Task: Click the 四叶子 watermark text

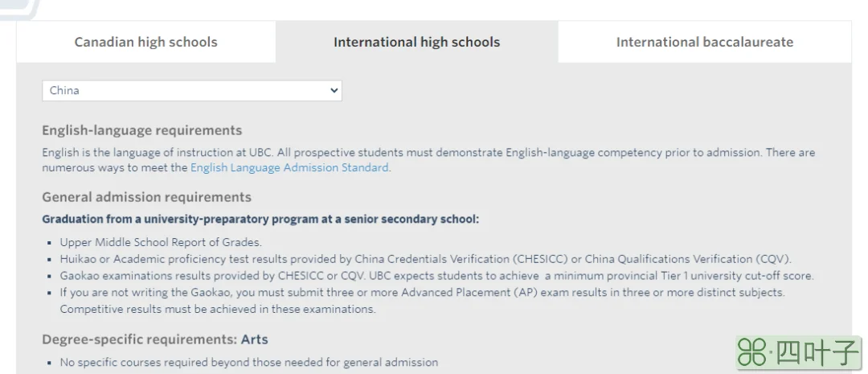Action: 817,352
